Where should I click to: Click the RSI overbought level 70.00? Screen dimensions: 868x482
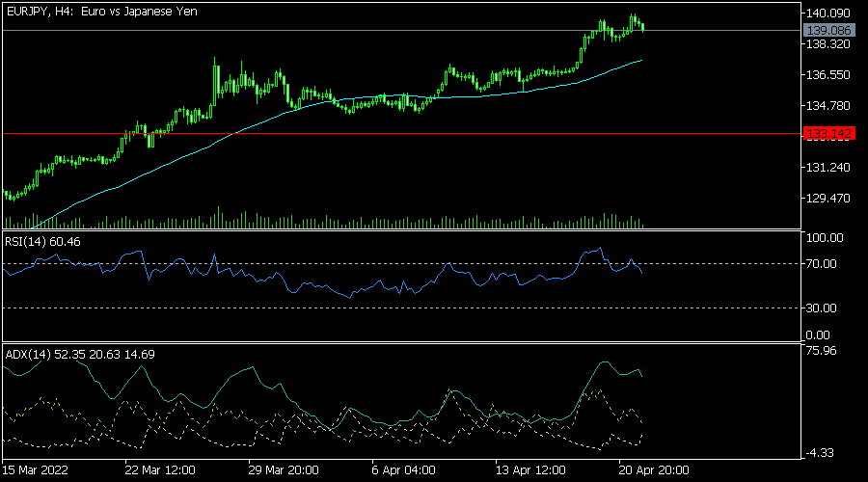pyautogui.click(x=822, y=264)
